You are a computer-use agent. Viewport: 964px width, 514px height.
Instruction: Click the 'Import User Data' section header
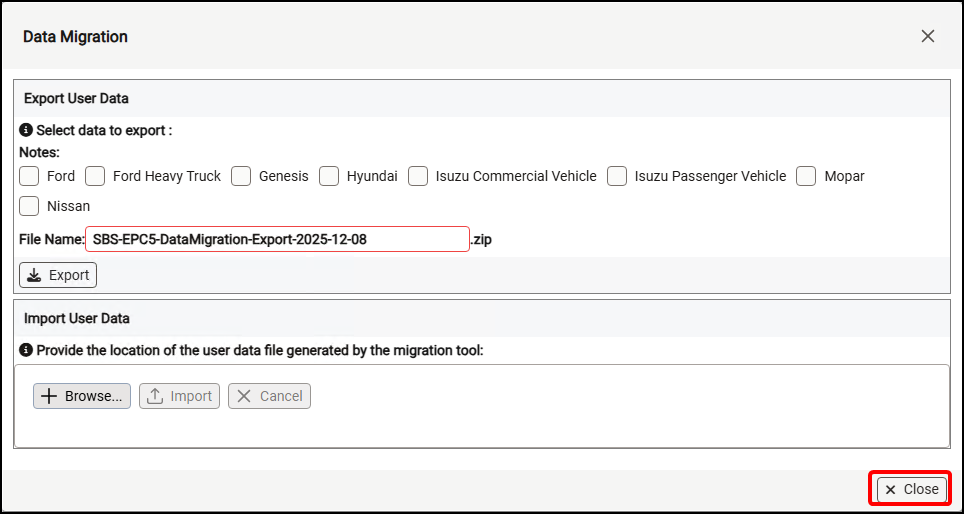click(x=77, y=319)
